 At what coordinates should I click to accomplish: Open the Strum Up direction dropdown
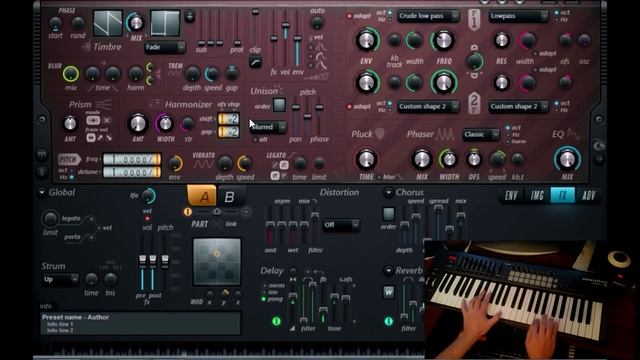coord(60,280)
